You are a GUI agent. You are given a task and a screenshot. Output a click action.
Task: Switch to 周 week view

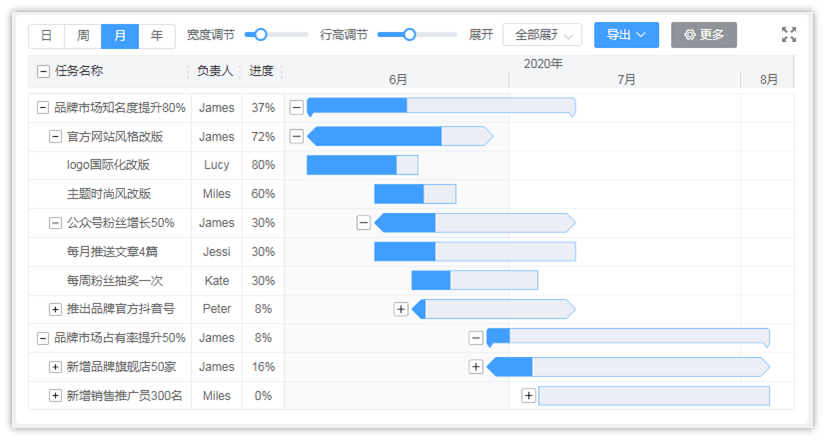tap(83, 36)
